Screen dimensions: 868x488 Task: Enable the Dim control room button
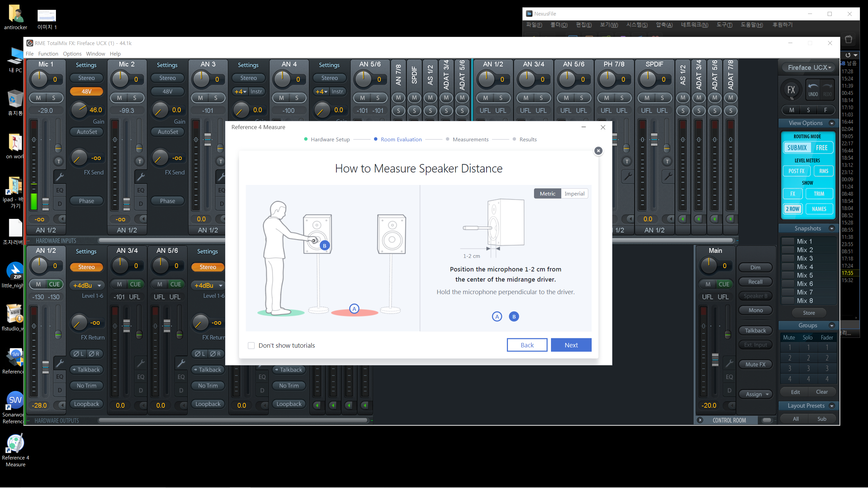pos(755,267)
